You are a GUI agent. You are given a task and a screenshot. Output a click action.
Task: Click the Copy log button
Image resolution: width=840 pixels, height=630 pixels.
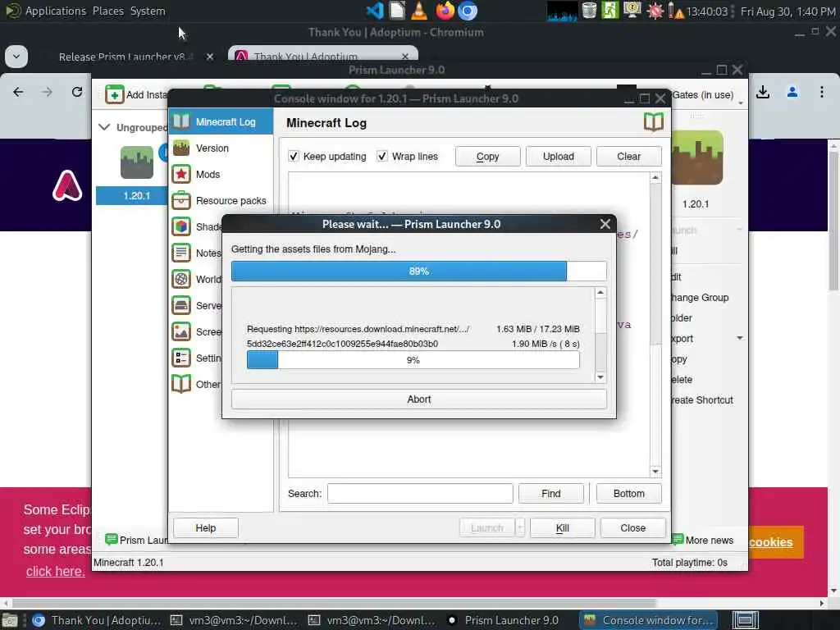click(487, 157)
